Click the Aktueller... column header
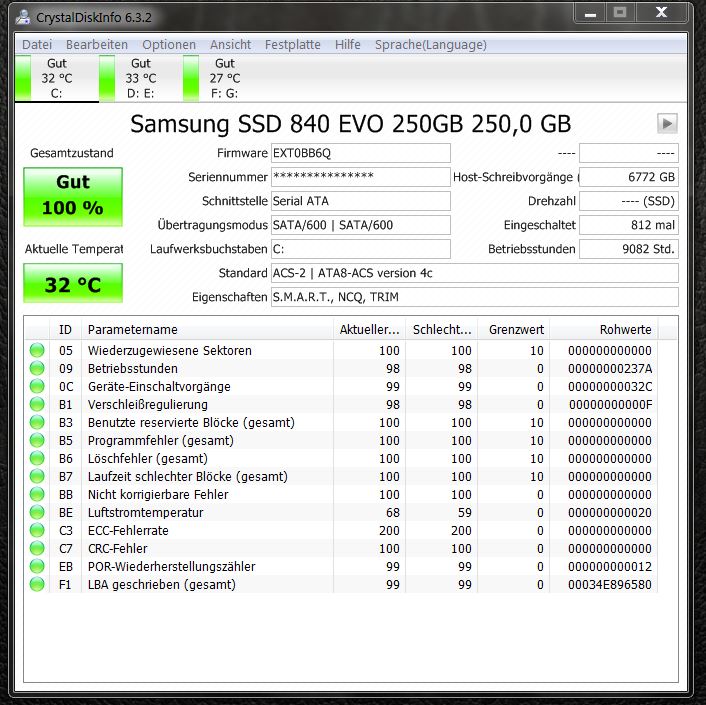Screen dimensions: 706x705 coord(369,330)
